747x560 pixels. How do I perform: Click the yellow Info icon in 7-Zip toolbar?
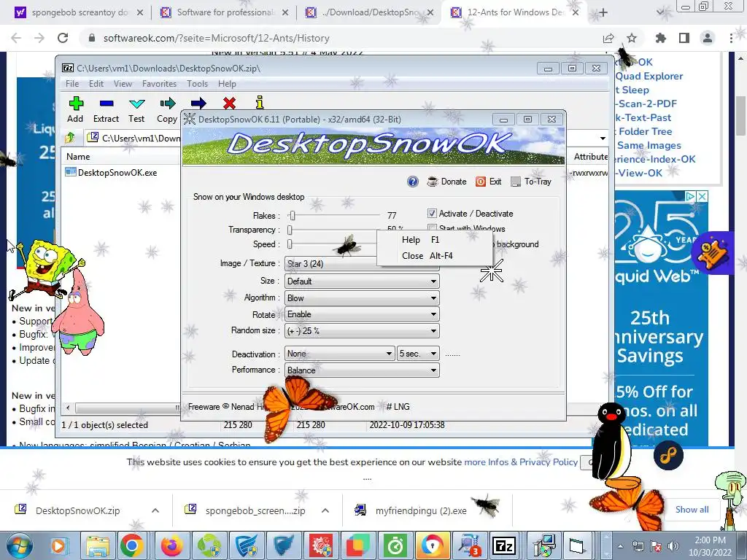(260, 102)
